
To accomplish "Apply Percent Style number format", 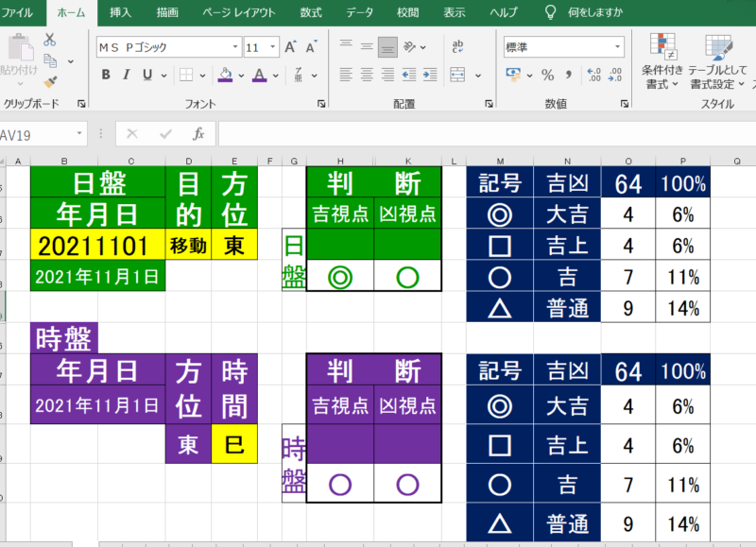I will tap(547, 75).
